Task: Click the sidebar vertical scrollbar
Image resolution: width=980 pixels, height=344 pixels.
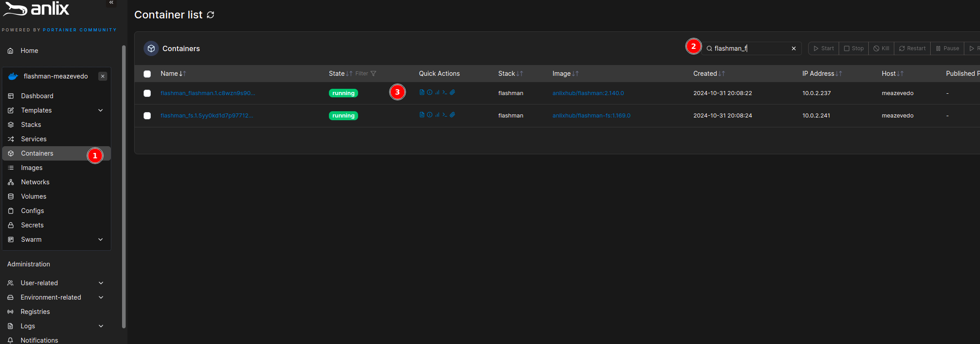Action: click(124, 187)
